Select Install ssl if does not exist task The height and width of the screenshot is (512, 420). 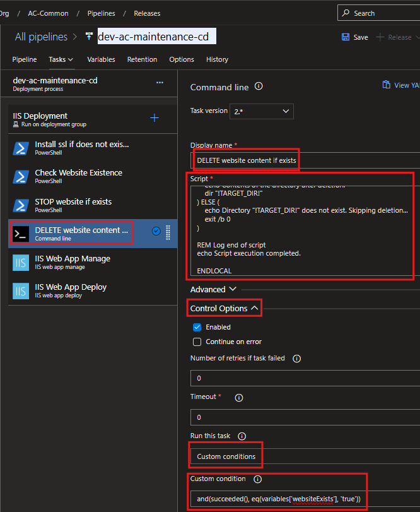(93, 148)
